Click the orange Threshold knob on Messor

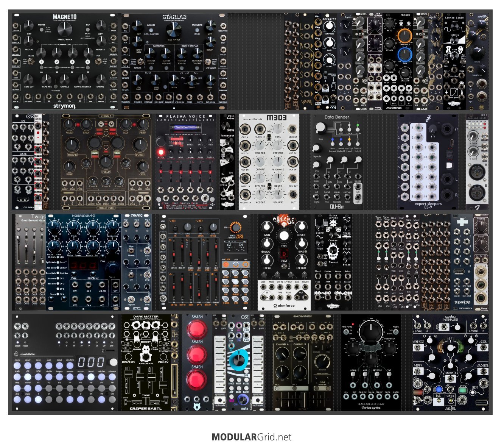pyautogui.click(x=405, y=36)
